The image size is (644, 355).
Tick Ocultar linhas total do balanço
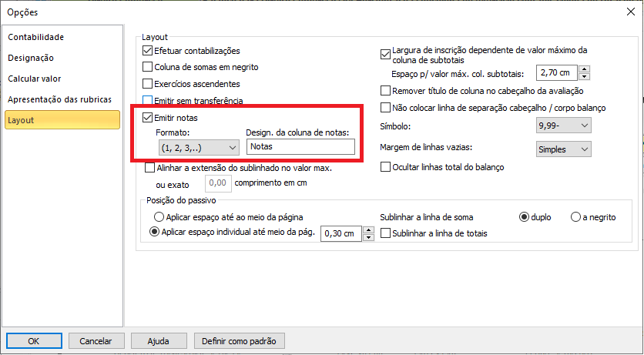click(385, 167)
